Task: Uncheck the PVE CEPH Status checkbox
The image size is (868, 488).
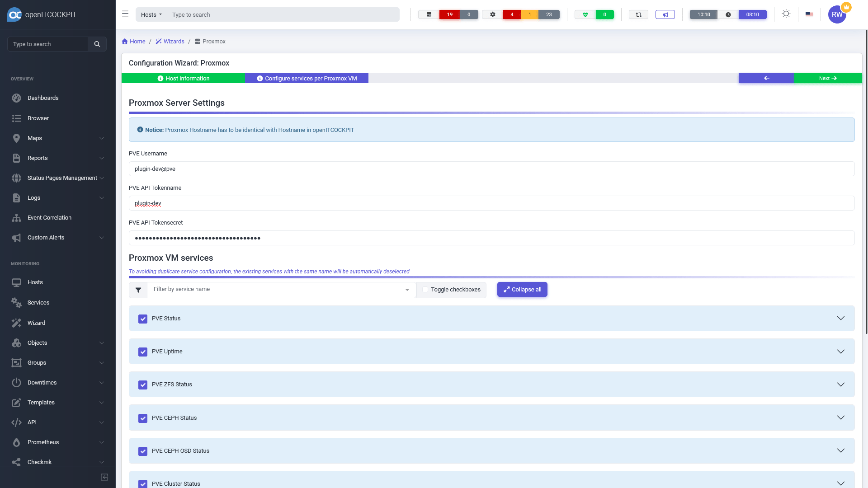Action: click(x=143, y=418)
